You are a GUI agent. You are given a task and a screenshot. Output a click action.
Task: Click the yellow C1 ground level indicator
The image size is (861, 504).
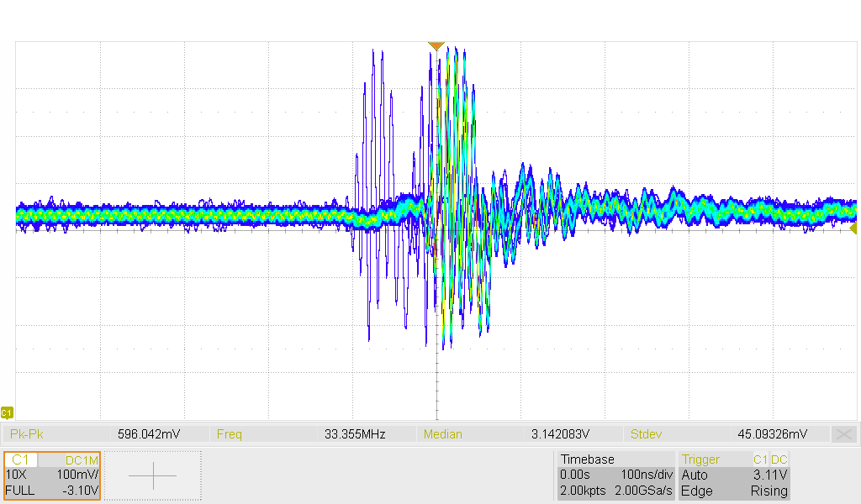7,412
